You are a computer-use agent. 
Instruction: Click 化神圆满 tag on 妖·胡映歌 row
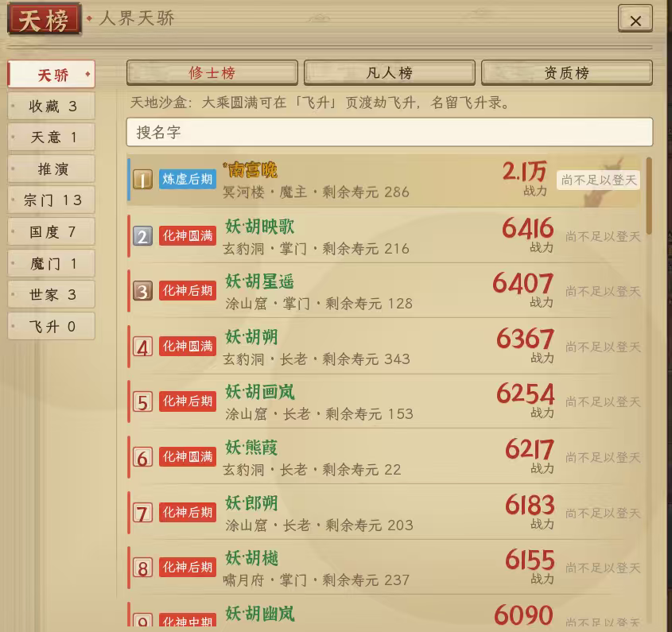pyautogui.click(x=188, y=235)
